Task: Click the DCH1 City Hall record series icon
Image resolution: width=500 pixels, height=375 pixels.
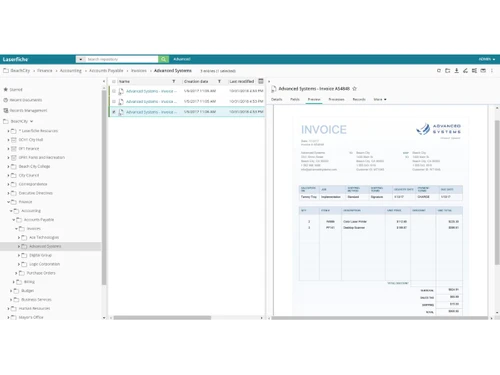Action: pos(14,140)
